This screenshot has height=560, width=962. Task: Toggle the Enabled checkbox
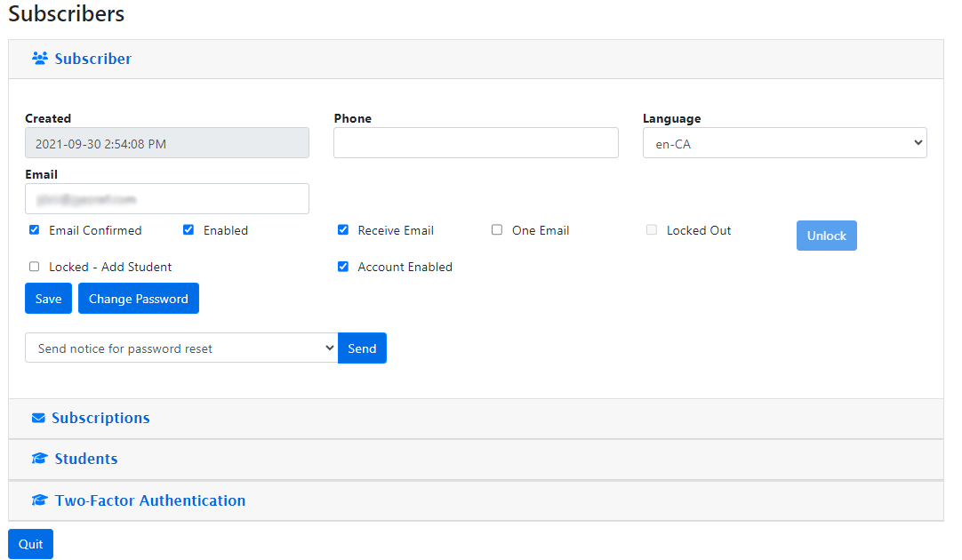(188, 230)
